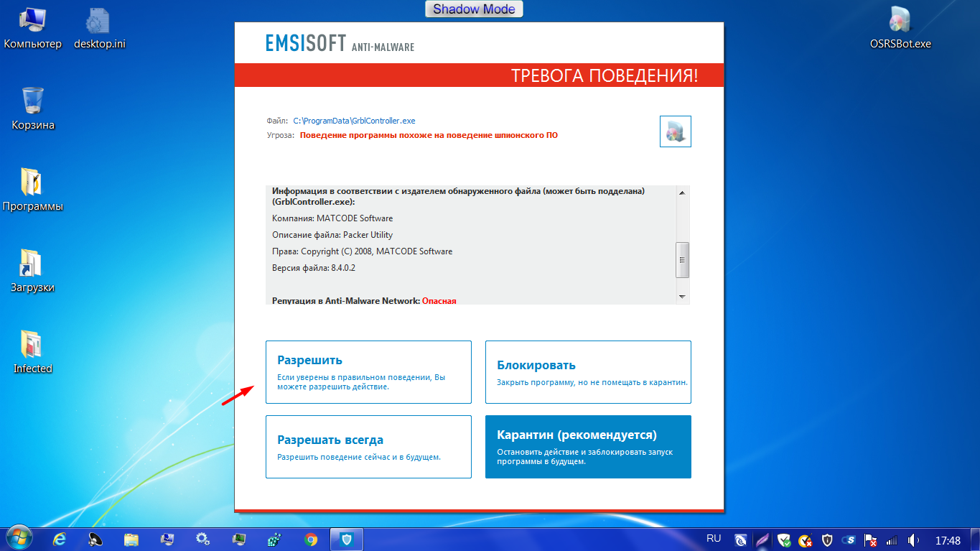Open the Загрузки shortcut folder
The width and height of the screenshot is (980, 551).
[x=33, y=272]
